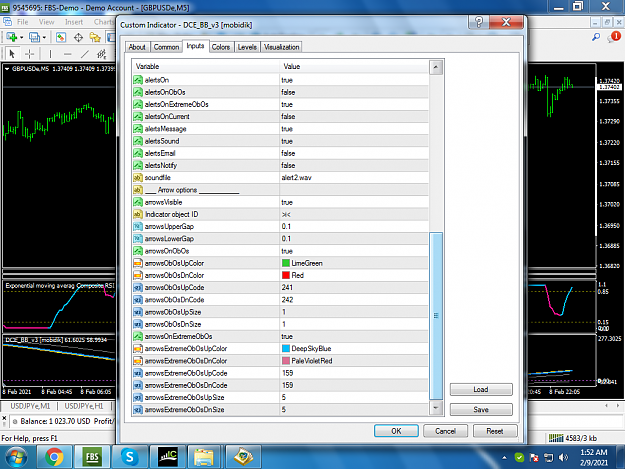Click the alertsSound row icon
625x469 pixels.
138,141
